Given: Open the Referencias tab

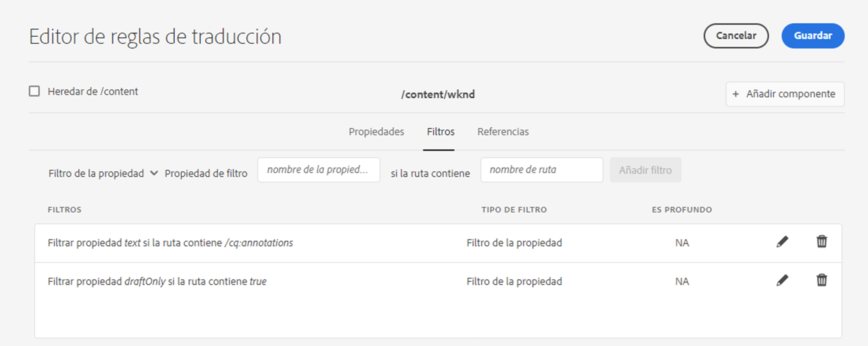Looking at the screenshot, I should [x=503, y=132].
